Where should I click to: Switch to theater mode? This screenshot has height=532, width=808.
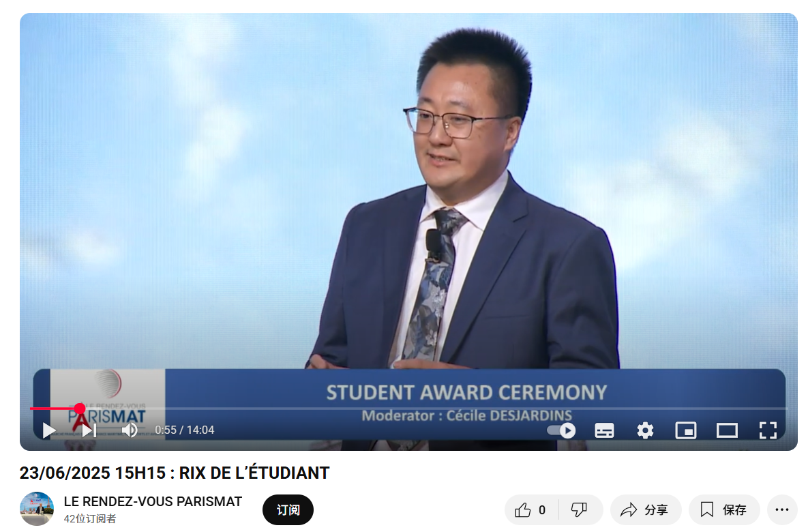point(727,430)
